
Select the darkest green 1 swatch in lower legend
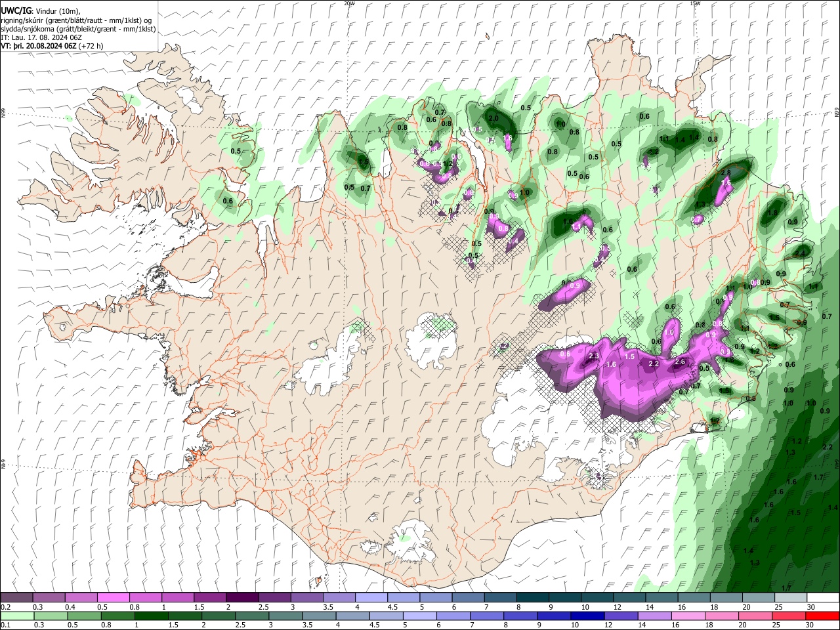tap(151, 616)
